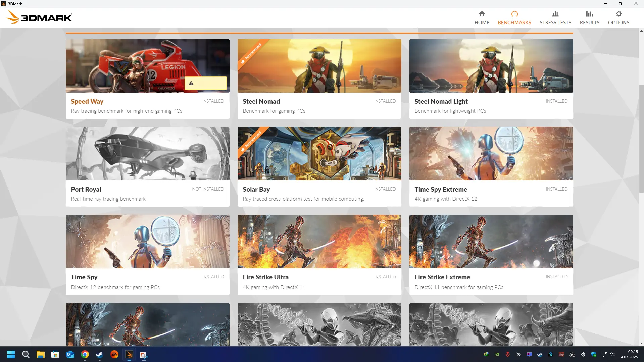This screenshot has width=644, height=362.
Task: Open the Time Spy benchmark card
Action: coord(148,255)
